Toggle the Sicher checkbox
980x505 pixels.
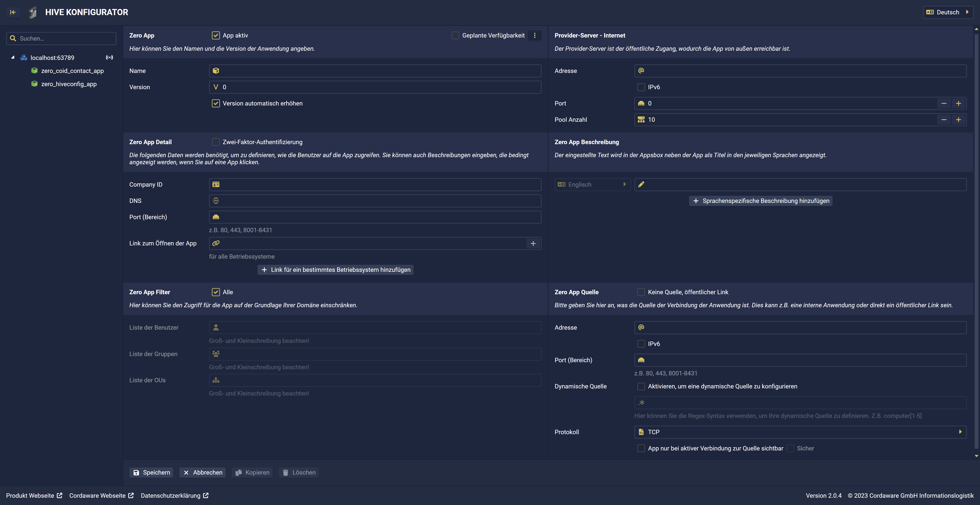click(790, 448)
